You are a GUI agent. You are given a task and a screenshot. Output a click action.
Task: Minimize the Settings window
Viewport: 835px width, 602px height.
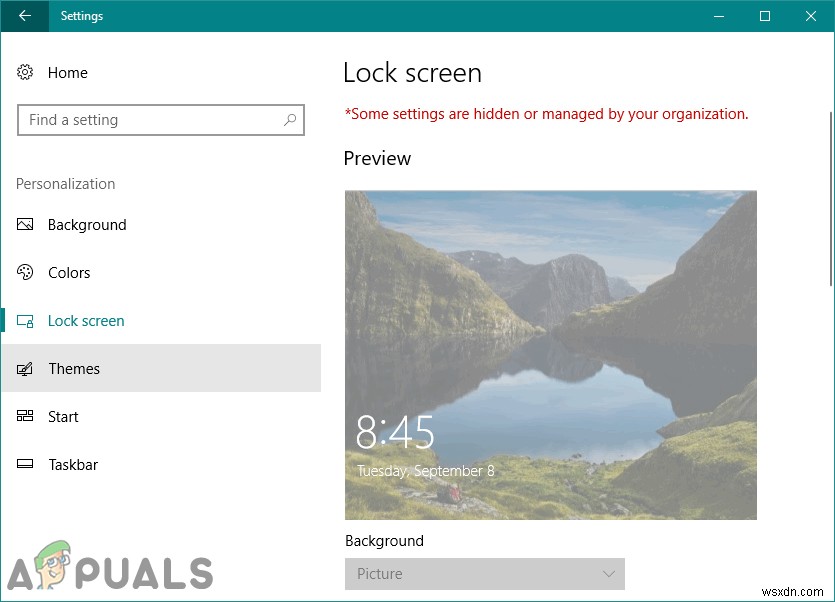(719, 16)
